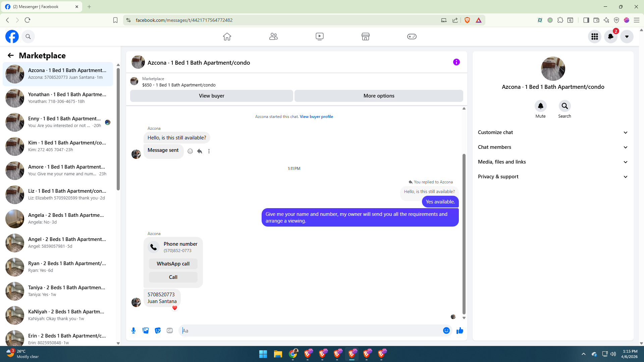This screenshot has height=362, width=644.
Task: Open Amore 1 Bed 1 Bath chat
Action: point(58,171)
